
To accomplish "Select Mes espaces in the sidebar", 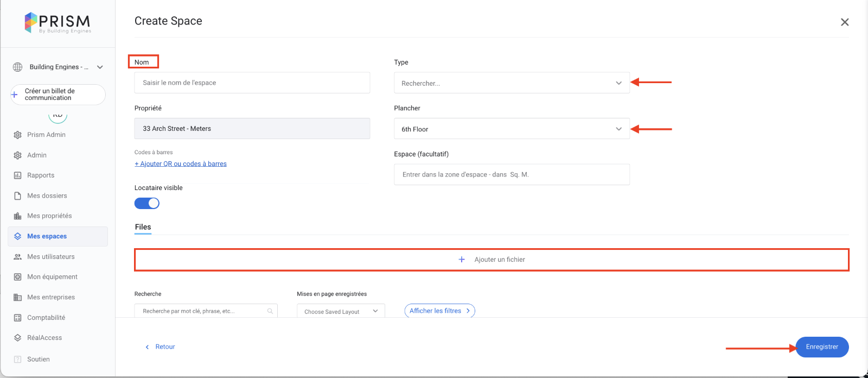I will point(47,236).
